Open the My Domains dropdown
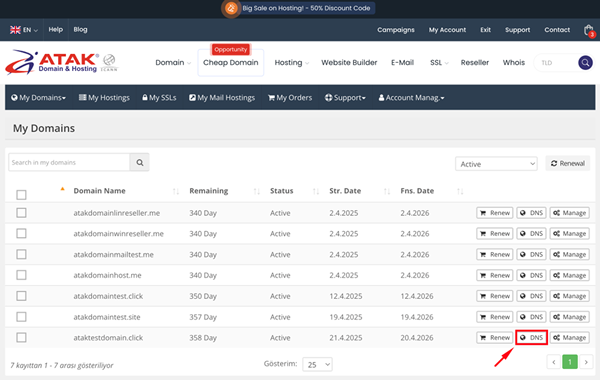The height and width of the screenshot is (380, 600). [x=39, y=98]
